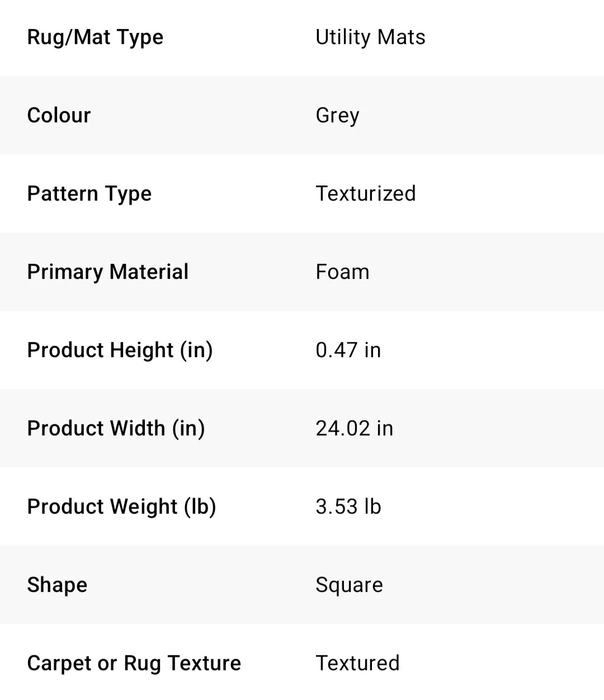Click the 'Carpet or Rug Texture' label
The image size is (604, 700).
click(134, 664)
